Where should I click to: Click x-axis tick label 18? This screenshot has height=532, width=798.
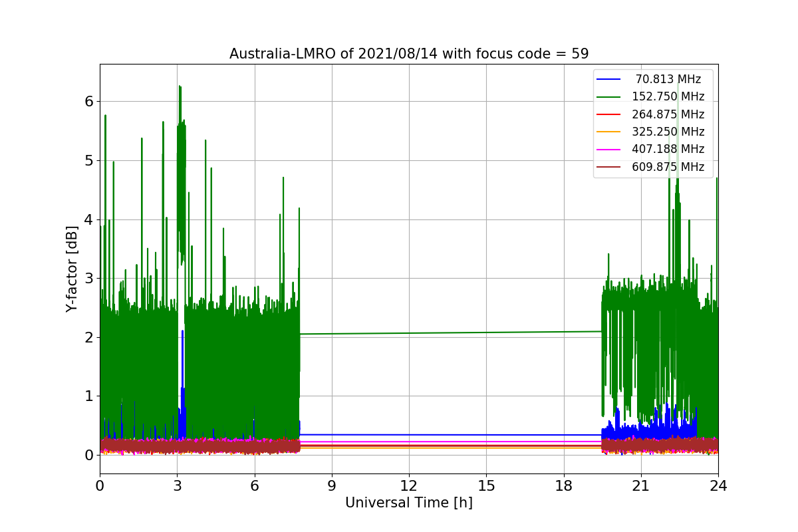click(563, 485)
